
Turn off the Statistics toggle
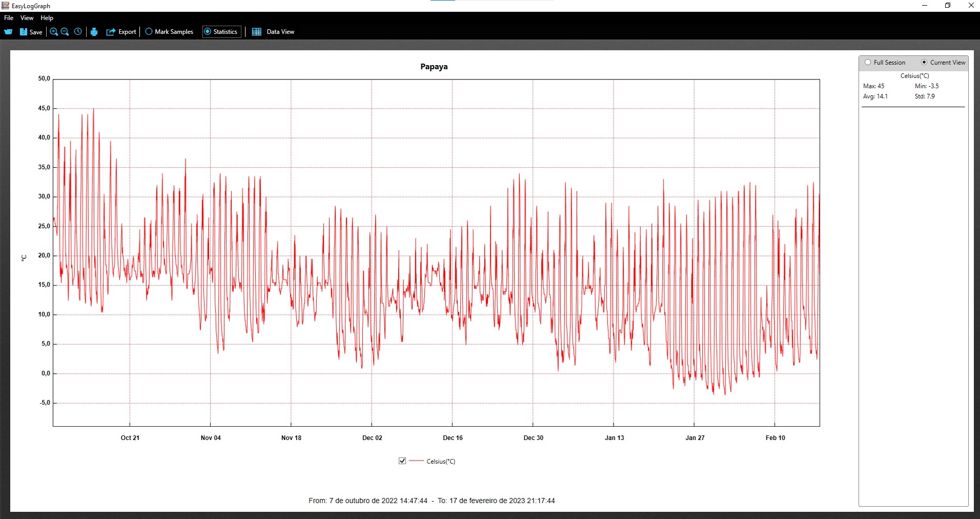coord(208,32)
